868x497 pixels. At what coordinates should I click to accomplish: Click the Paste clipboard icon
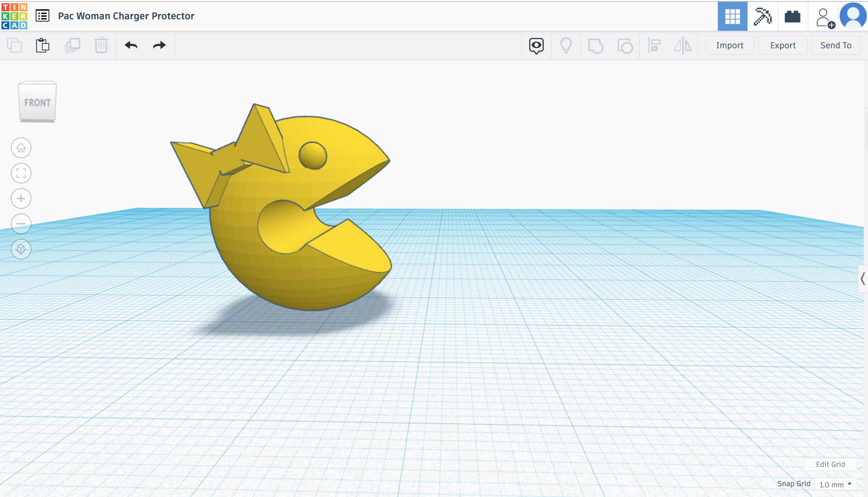(42, 46)
